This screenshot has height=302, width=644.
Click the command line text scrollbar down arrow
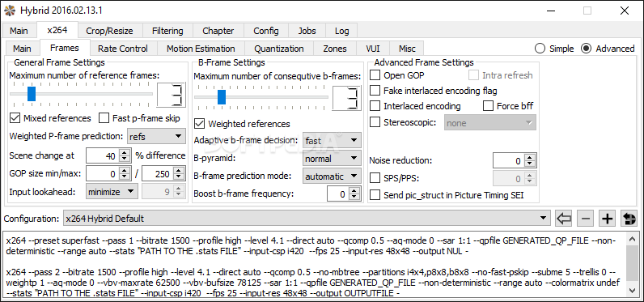632,290
